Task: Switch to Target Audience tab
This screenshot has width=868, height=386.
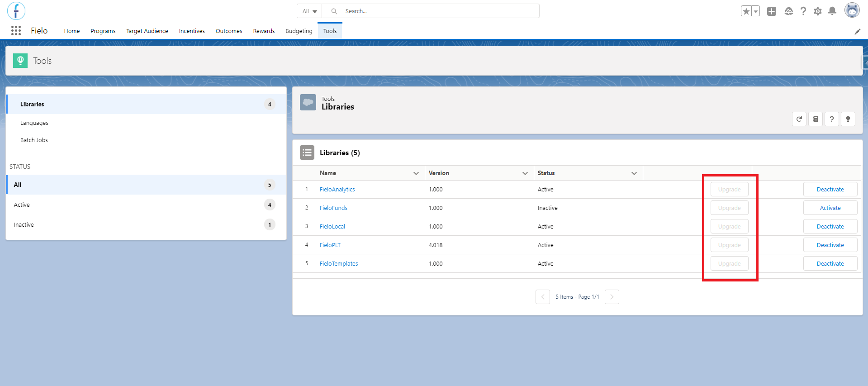Action: click(147, 31)
